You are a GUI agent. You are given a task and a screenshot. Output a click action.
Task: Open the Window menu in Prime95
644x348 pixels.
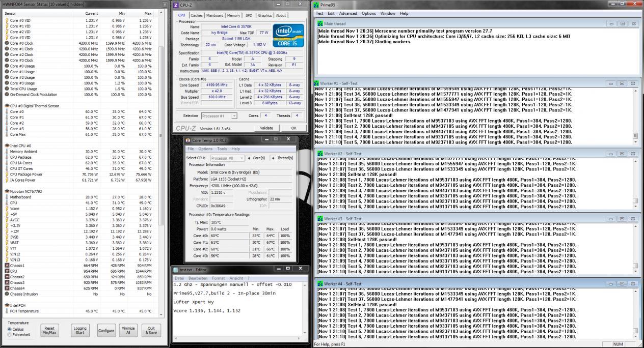388,13
